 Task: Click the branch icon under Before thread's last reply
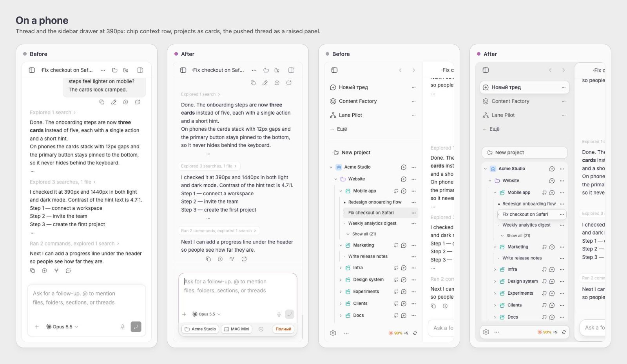coord(56,270)
